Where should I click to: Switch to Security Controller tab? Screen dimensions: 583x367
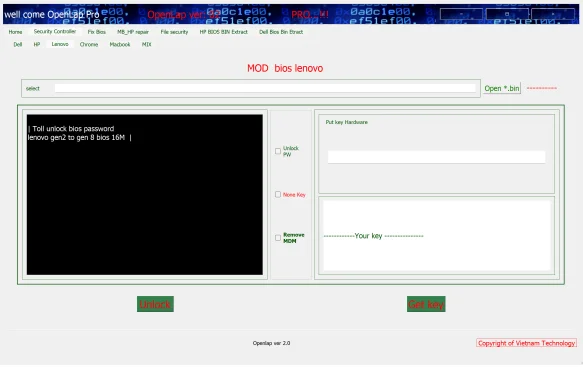click(55, 32)
